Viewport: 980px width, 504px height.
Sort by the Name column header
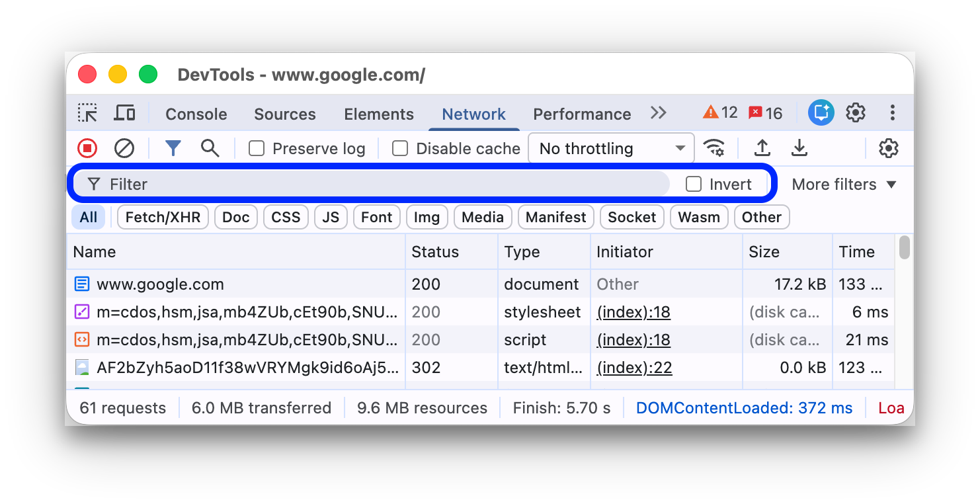tap(236, 252)
